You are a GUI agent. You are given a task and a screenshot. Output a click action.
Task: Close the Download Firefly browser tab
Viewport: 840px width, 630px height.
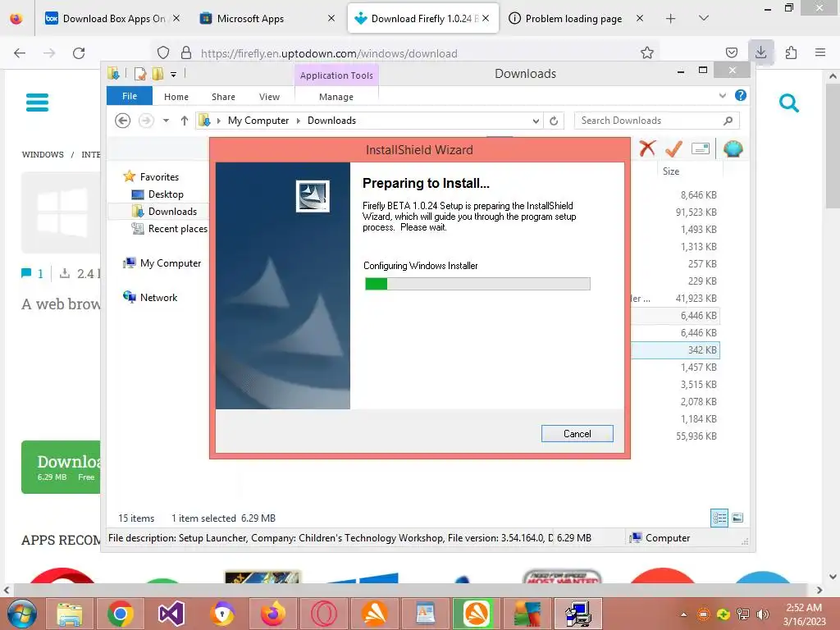[486, 18]
